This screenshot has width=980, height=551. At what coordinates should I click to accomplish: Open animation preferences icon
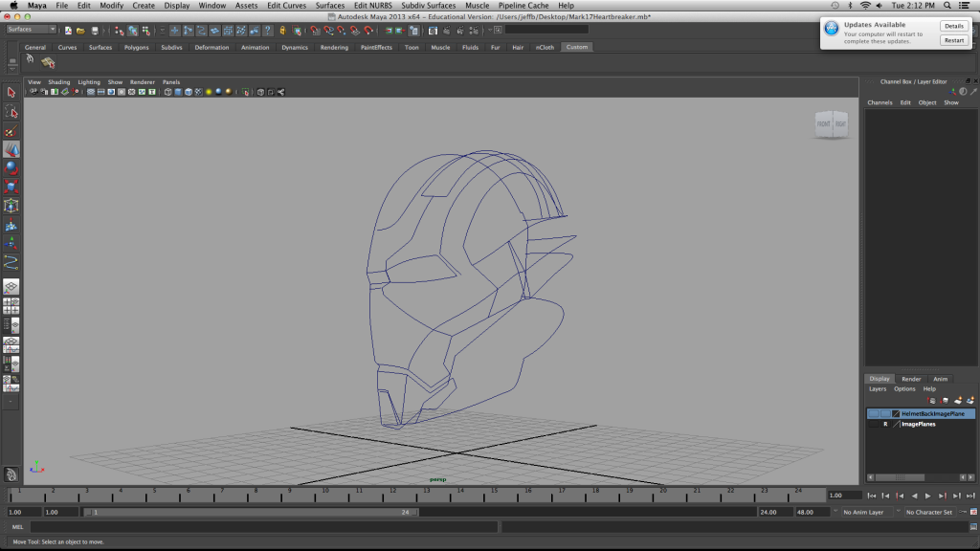973,513
